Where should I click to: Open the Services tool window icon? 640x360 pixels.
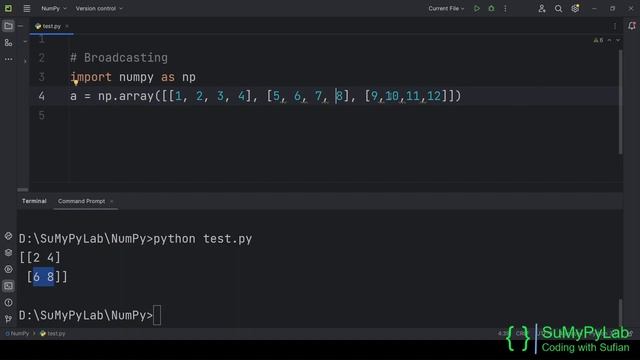click(8, 269)
